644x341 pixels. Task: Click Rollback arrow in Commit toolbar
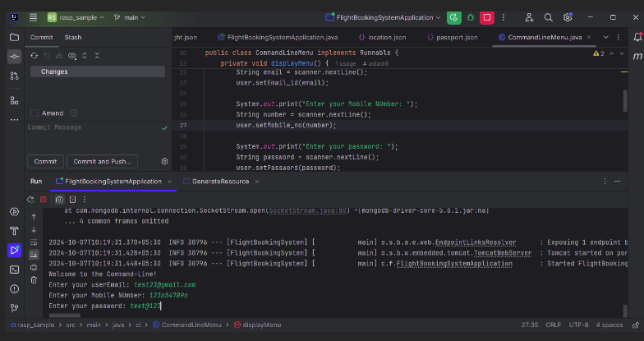[x=47, y=56]
